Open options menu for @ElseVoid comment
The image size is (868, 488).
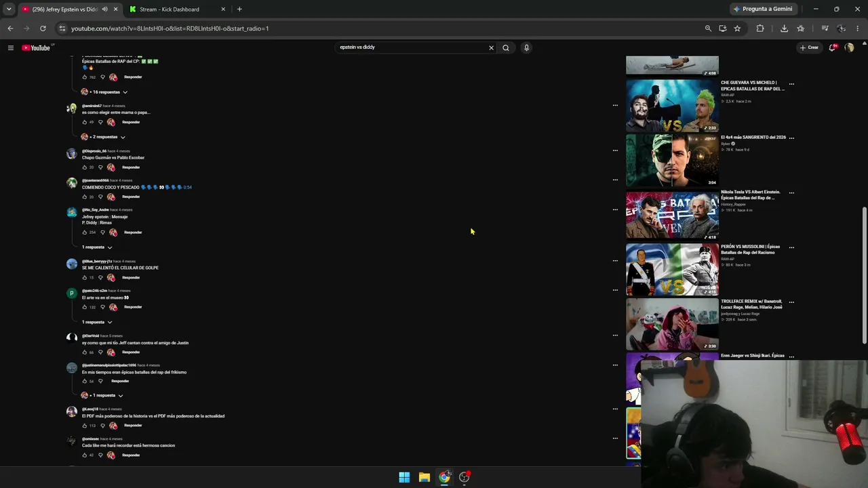click(615, 335)
